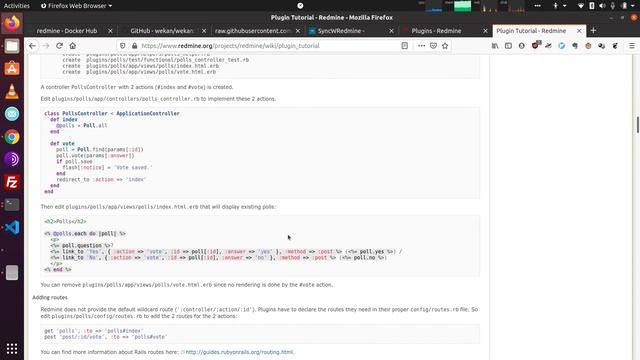Image resolution: width=640 pixels, height=360 pixels.
Task: Click the '<h2>Polls</h2>' code line
Action: 65,222
